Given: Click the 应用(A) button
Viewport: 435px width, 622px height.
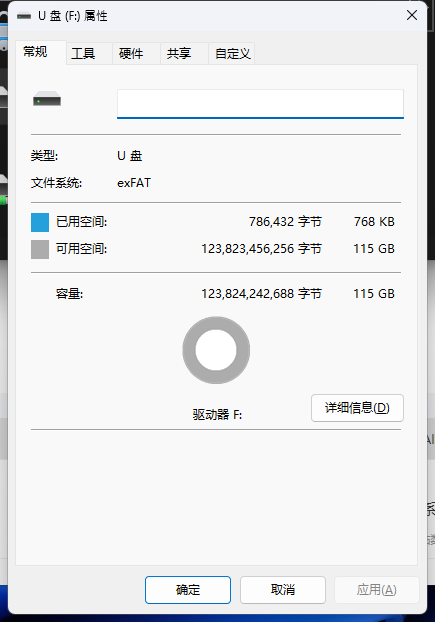Looking at the screenshot, I should pos(376,590).
